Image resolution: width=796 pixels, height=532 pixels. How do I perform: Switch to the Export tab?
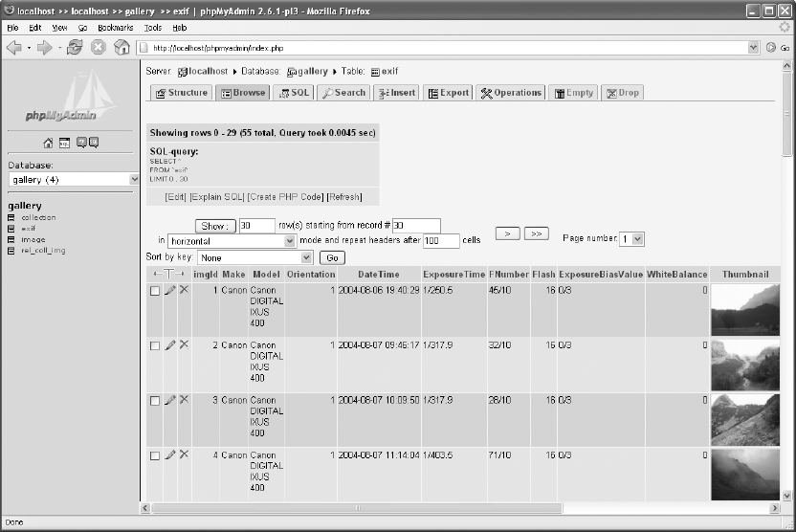(449, 93)
